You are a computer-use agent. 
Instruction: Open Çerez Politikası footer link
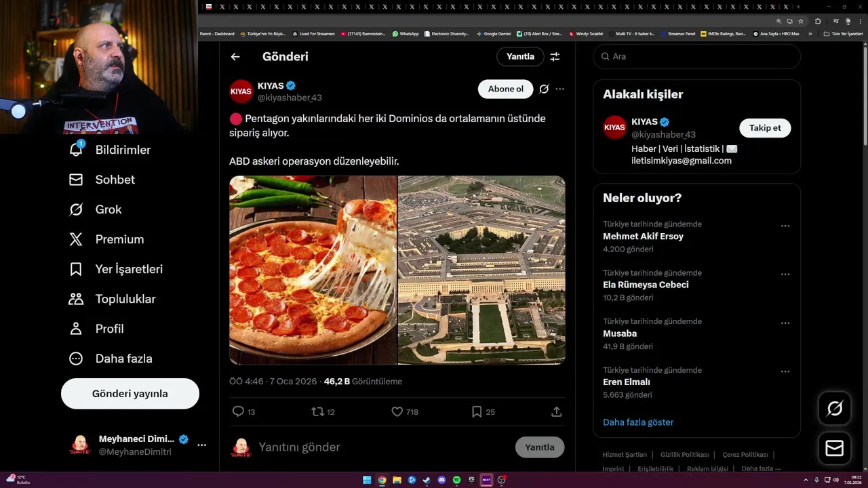[x=745, y=455]
